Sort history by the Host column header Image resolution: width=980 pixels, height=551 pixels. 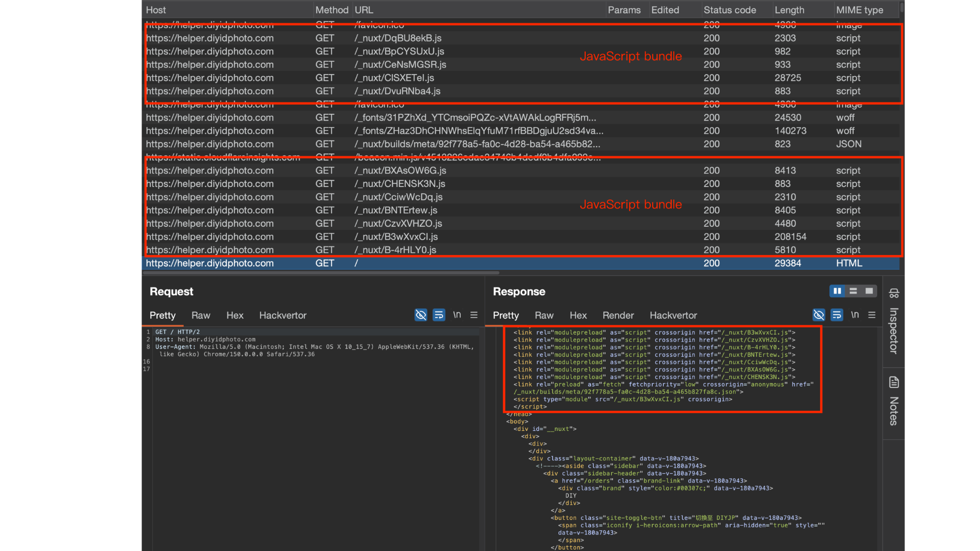click(228, 10)
